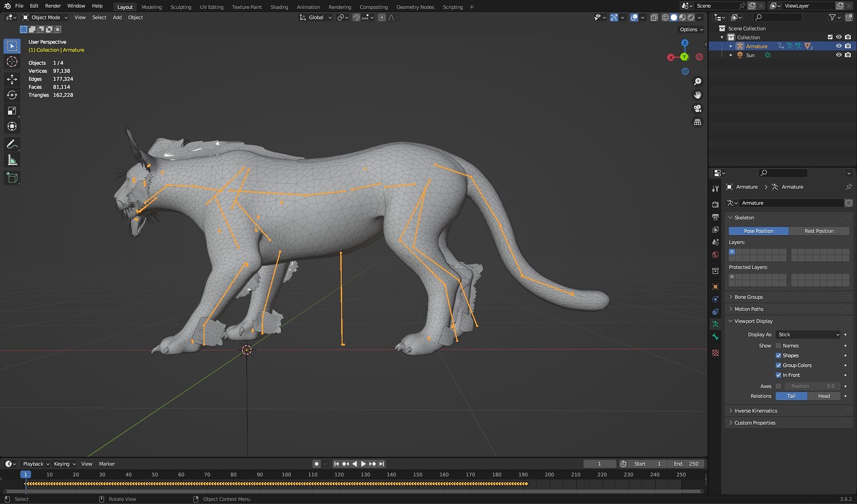
Task: Select the Cursor tool in toolbar
Action: point(12,62)
